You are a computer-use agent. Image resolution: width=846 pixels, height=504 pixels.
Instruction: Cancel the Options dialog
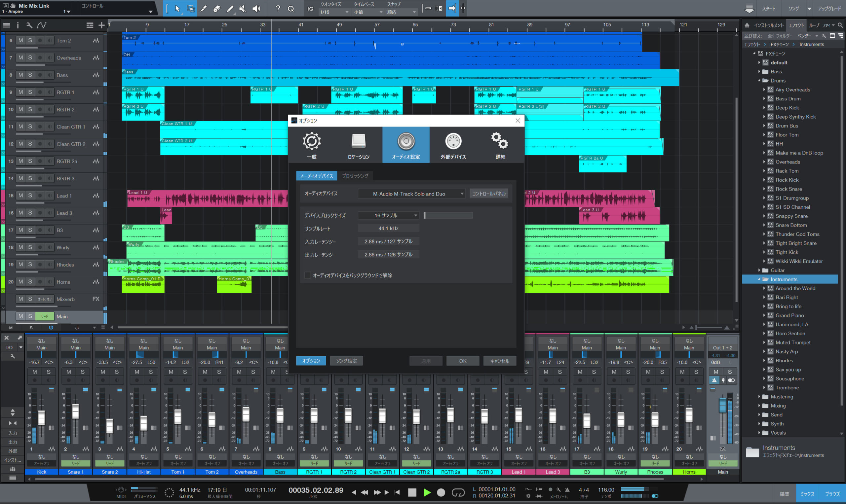499,361
